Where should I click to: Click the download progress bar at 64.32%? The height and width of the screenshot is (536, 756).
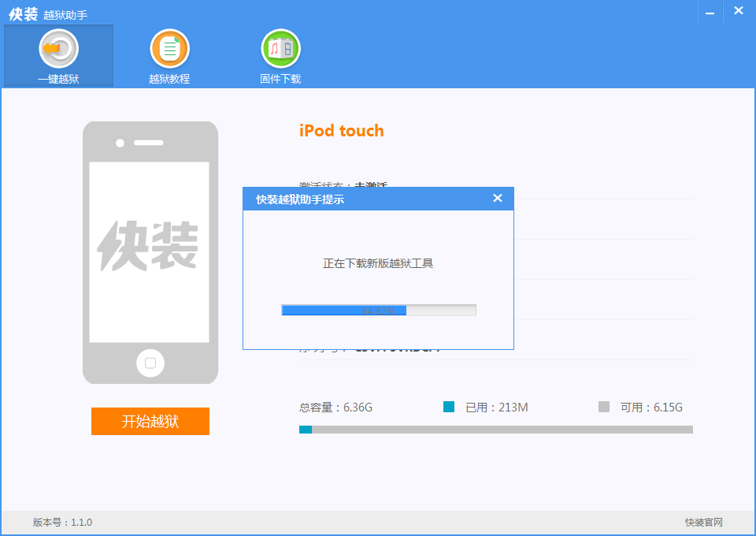point(379,311)
